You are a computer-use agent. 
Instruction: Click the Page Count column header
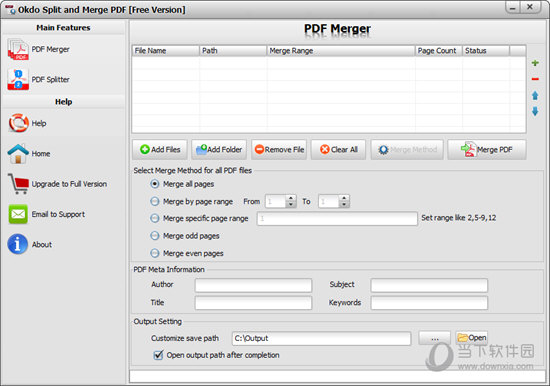click(438, 51)
